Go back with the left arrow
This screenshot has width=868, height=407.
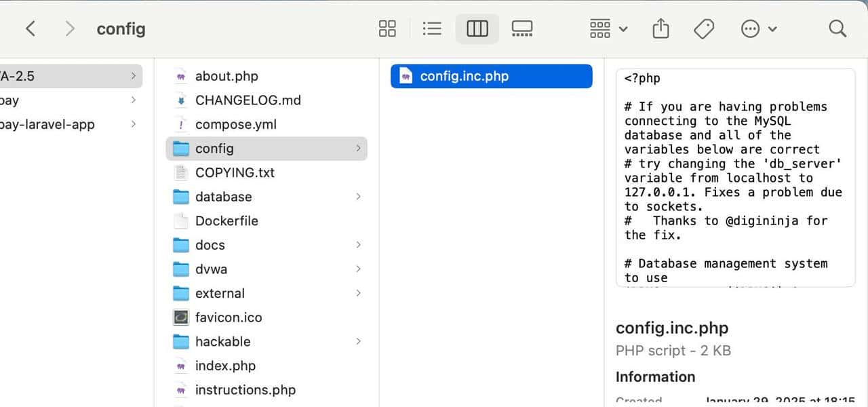(x=31, y=28)
